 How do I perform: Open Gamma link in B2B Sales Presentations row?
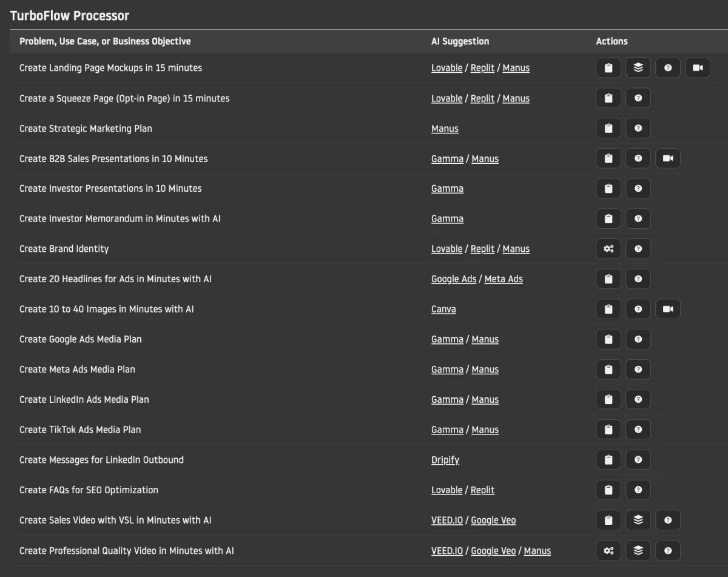coord(447,158)
